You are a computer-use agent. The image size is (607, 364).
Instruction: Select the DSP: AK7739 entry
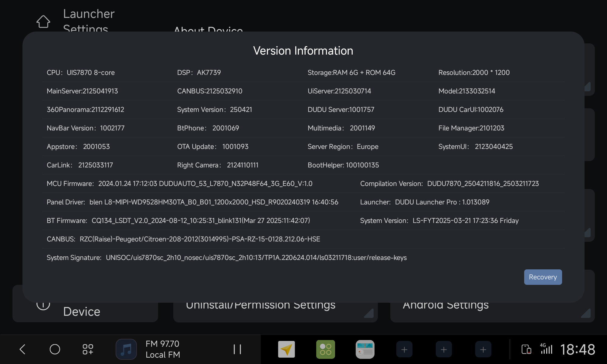pyautogui.click(x=199, y=72)
